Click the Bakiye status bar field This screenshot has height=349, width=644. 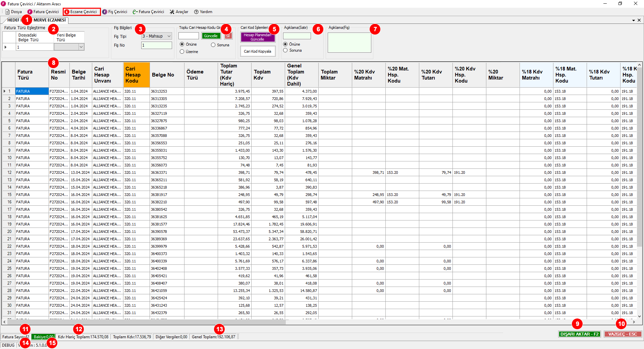[x=43, y=337]
